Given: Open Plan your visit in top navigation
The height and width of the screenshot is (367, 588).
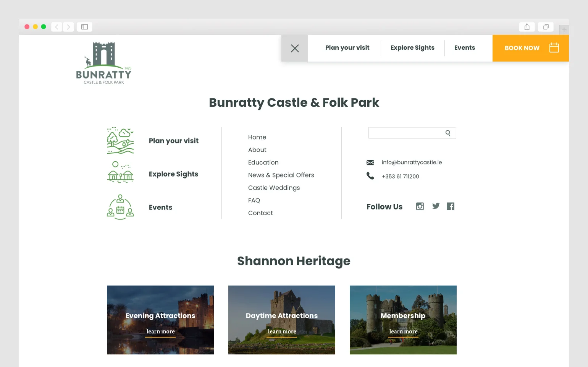Looking at the screenshot, I should [347, 48].
